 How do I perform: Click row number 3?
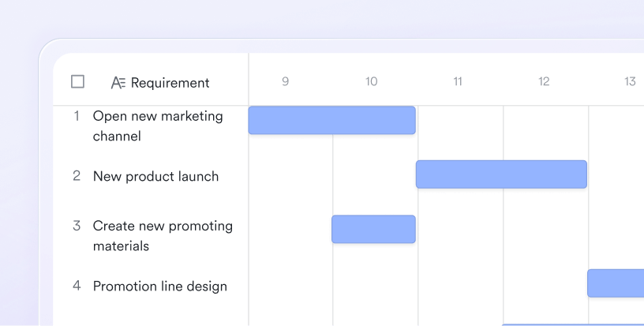point(77,226)
